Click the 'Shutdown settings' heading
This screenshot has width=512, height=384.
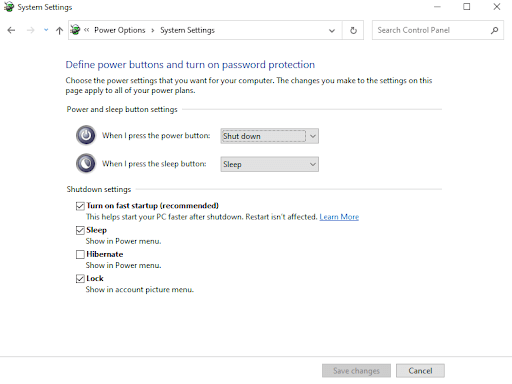pyautogui.click(x=99, y=189)
